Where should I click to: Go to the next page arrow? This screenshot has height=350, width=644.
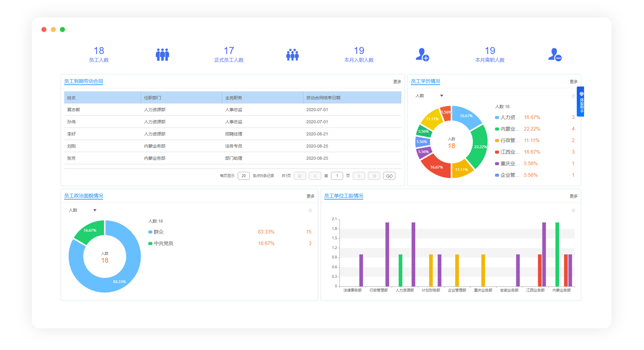(359, 176)
